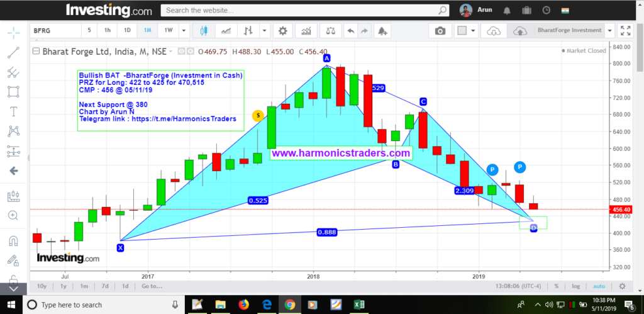Image resolution: width=644 pixels, height=314 pixels.
Task: Open series format settings gear in legend
Action: [x=190, y=52]
